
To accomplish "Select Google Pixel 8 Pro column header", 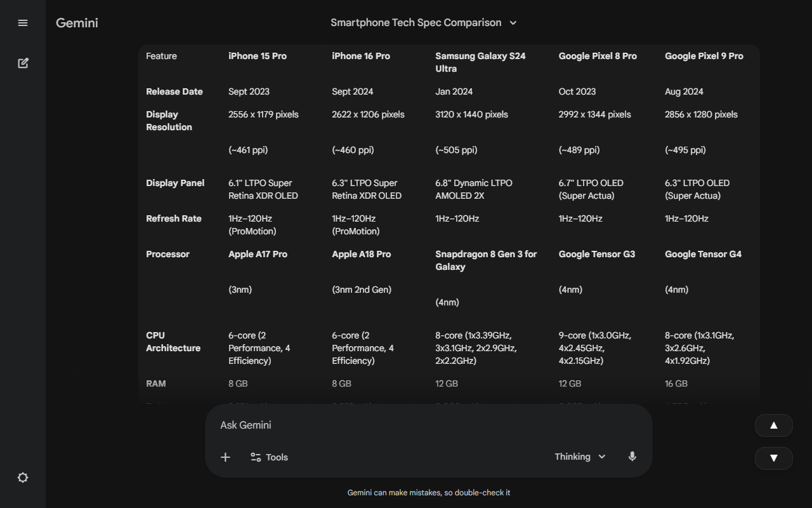I will (x=598, y=56).
